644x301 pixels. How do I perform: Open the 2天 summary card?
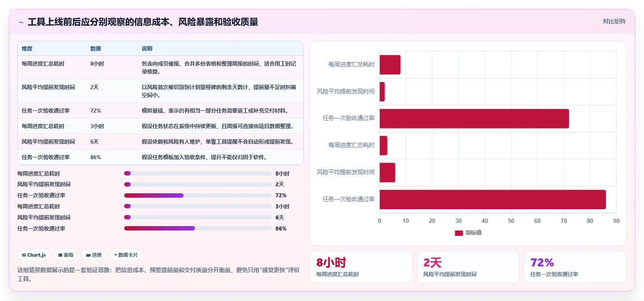468,267
